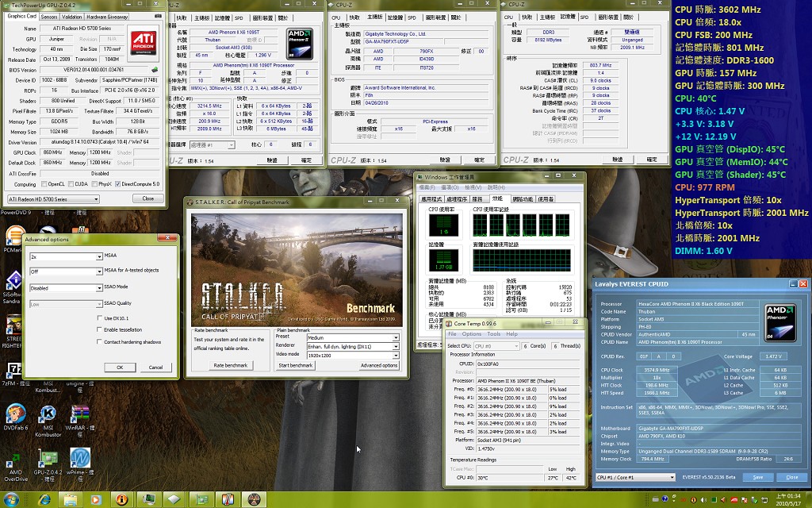Click Save button in EVEREST CPUID

click(x=757, y=477)
